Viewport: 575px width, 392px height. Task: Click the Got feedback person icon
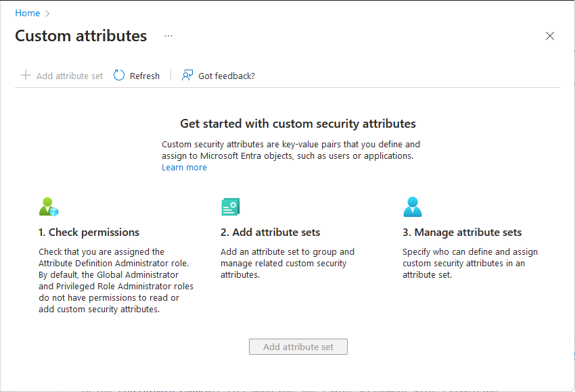click(x=187, y=76)
